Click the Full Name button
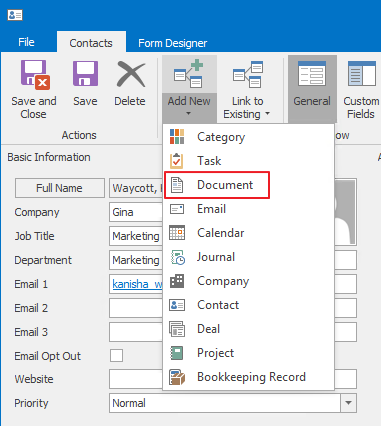Screen dimensions: 381x426 coord(59,188)
